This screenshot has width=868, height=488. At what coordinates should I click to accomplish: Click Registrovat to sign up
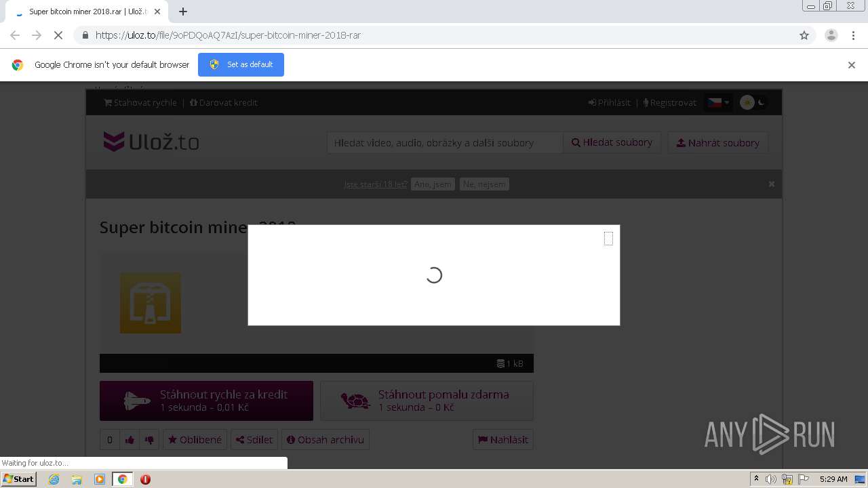[669, 103]
